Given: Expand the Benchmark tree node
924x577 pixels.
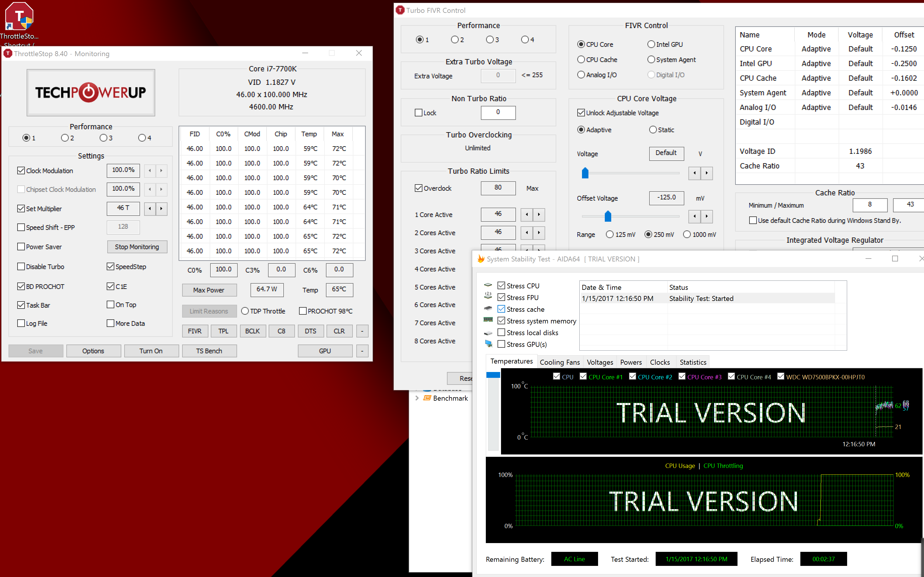Looking at the screenshot, I should point(417,398).
